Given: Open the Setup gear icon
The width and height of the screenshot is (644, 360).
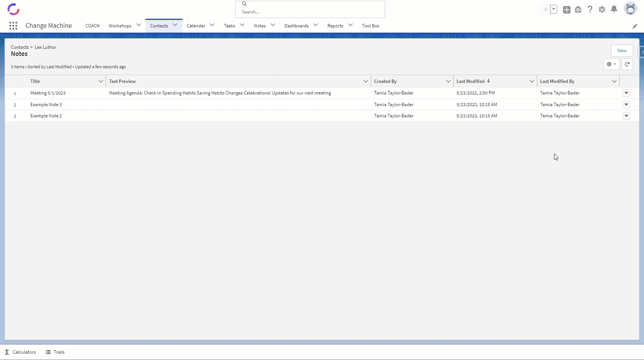Looking at the screenshot, I should coord(602,9).
